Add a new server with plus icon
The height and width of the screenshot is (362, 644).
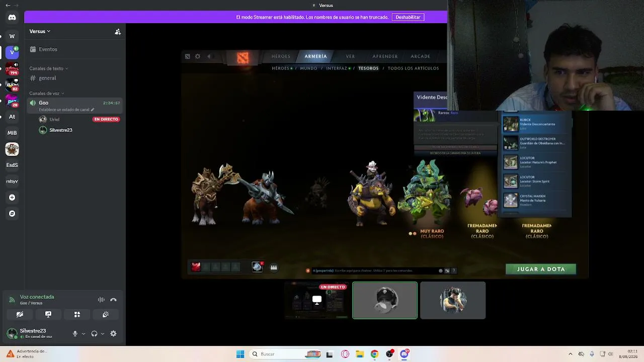click(x=12, y=198)
